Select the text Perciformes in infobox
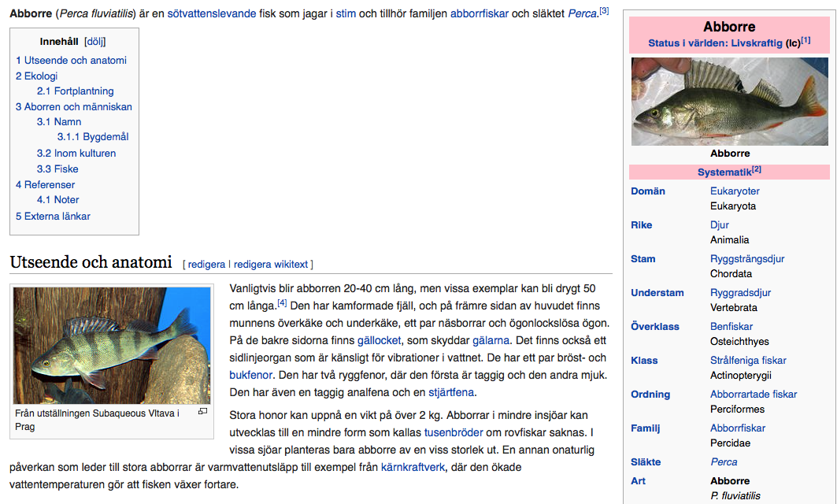The width and height of the screenshot is (837, 504). (737, 409)
